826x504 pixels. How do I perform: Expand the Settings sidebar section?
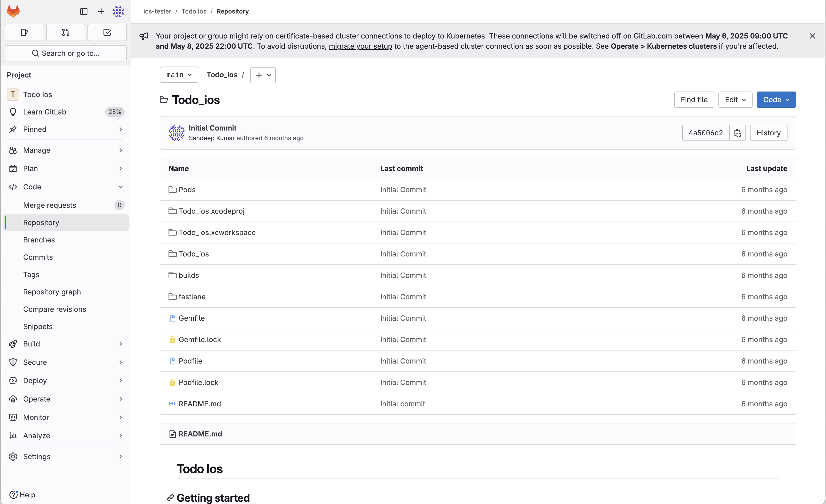point(66,456)
